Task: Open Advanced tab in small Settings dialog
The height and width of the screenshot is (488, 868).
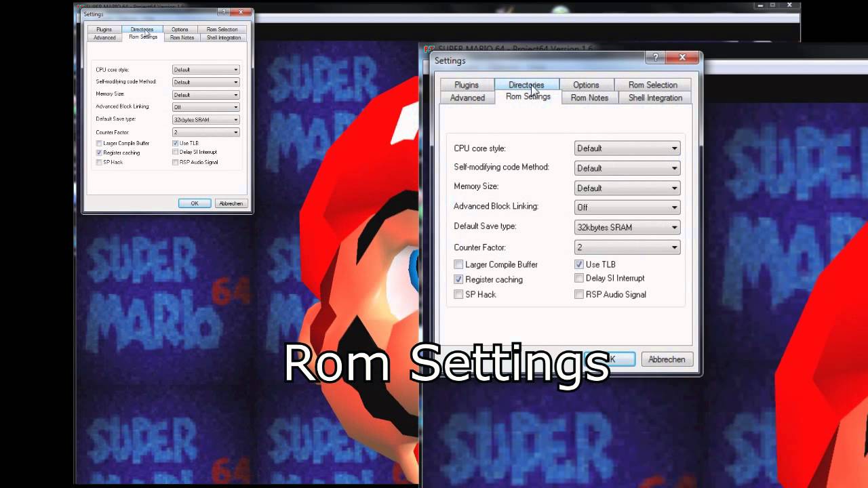Action: (104, 37)
